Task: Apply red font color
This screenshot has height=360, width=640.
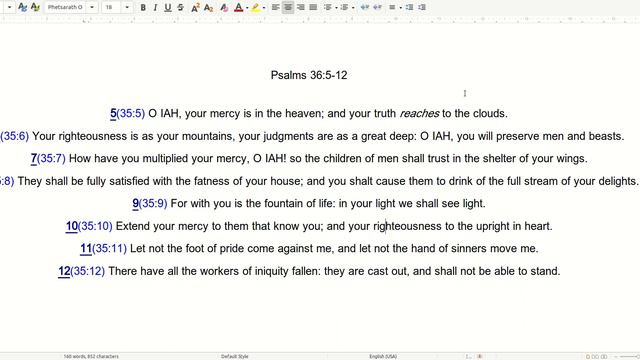Action: point(238,7)
